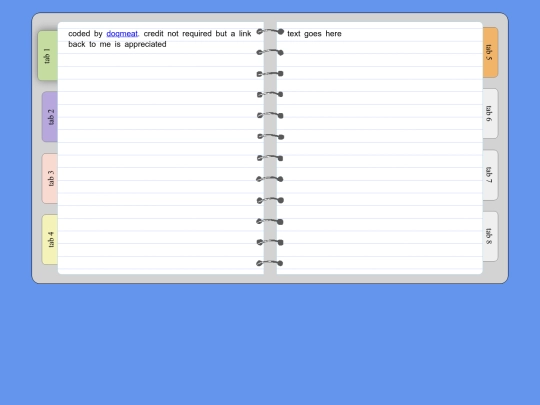Click 'back to me is appreciated' text
Image resolution: width=540 pixels, height=405 pixels.
(117, 44)
